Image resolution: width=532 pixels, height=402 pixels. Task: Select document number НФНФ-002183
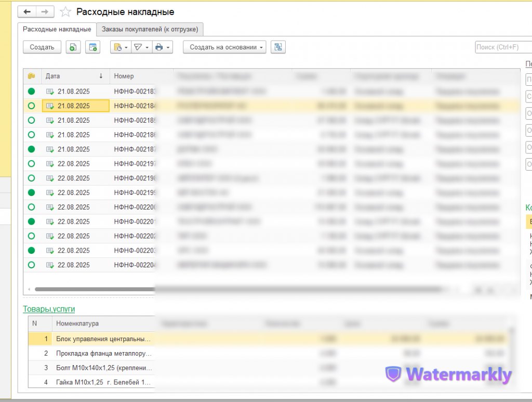[x=135, y=92]
